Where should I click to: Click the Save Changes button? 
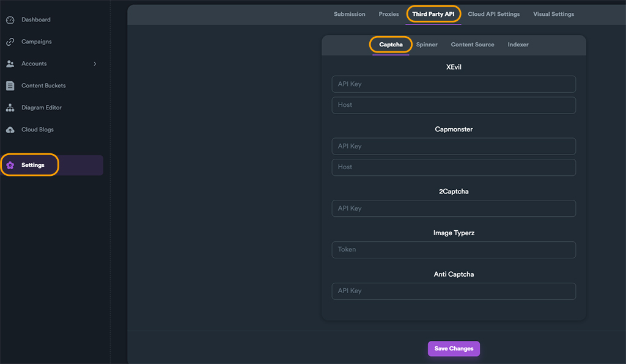pos(454,349)
